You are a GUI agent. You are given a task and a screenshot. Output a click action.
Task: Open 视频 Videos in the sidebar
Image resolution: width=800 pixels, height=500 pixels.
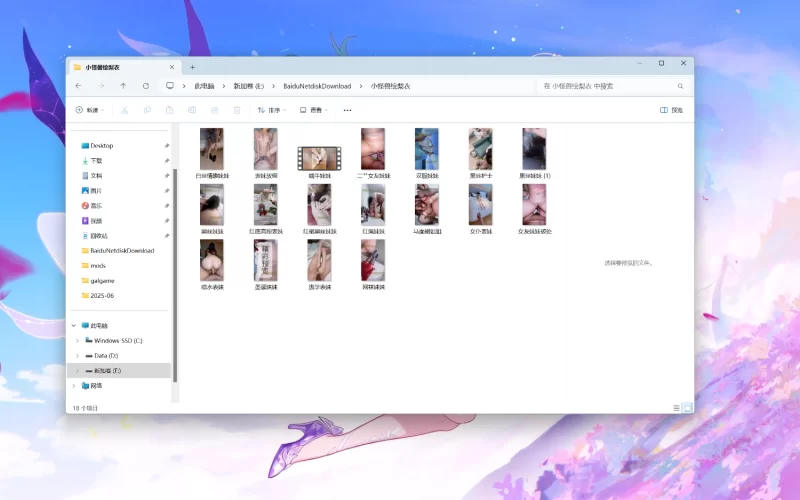click(x=96, y=221)
